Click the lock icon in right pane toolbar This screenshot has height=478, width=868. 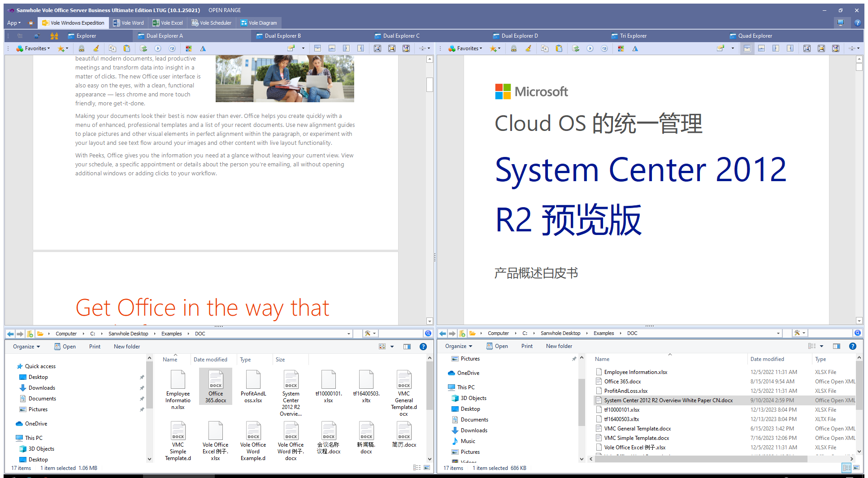[514, 48]
